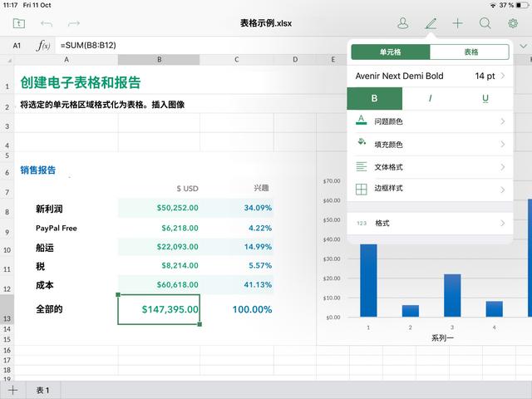Select cell $147,395.00
The width and height of the screenshot is (532, 399).
click(x=159, y=309)
